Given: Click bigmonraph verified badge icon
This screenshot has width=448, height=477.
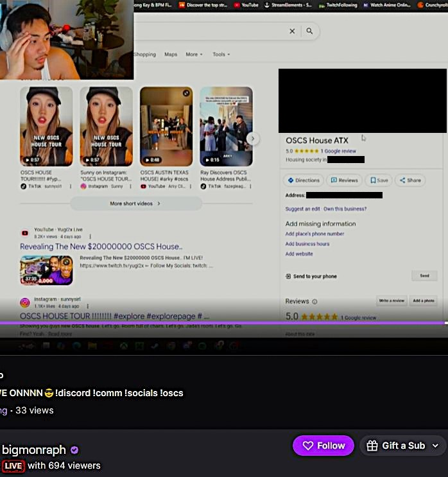Looking at the screenshot, I should [74, 450].
